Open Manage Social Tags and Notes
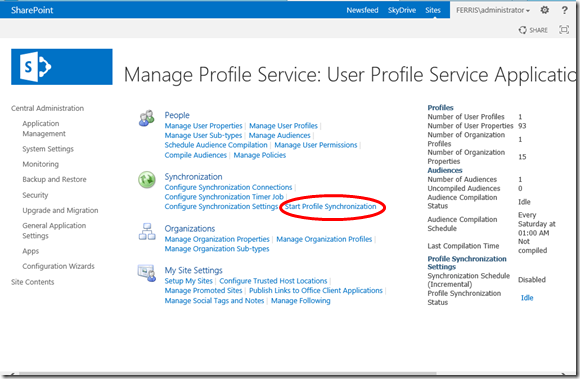 point(215,301)
